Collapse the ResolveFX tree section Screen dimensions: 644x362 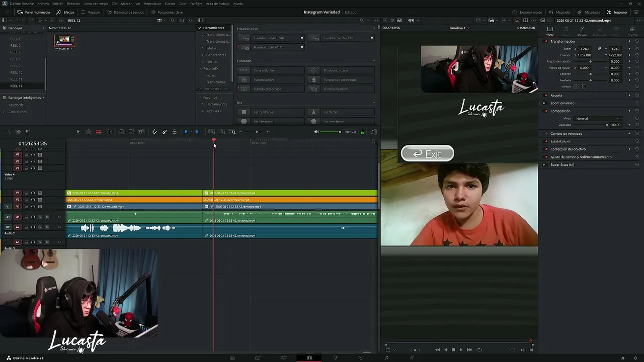coord(200,68)
